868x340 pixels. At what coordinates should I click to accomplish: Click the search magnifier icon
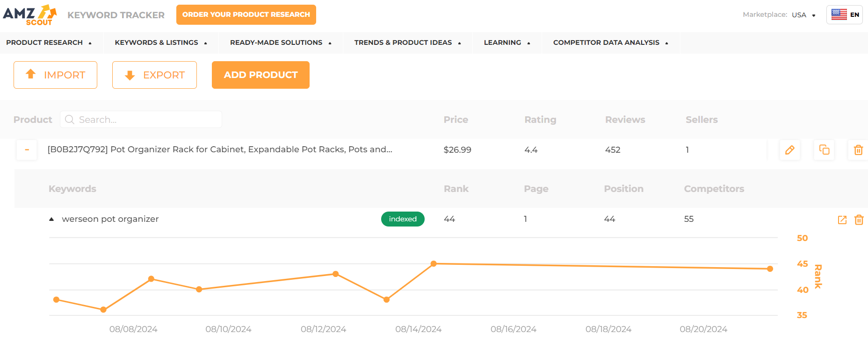click(70, 120)
